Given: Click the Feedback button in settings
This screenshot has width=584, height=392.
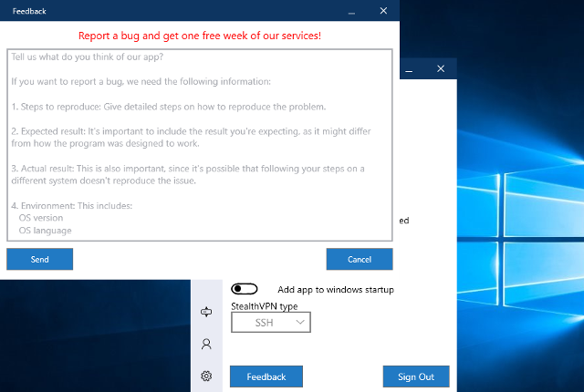Looking at the screenshot, I should [x=266, y=377].
